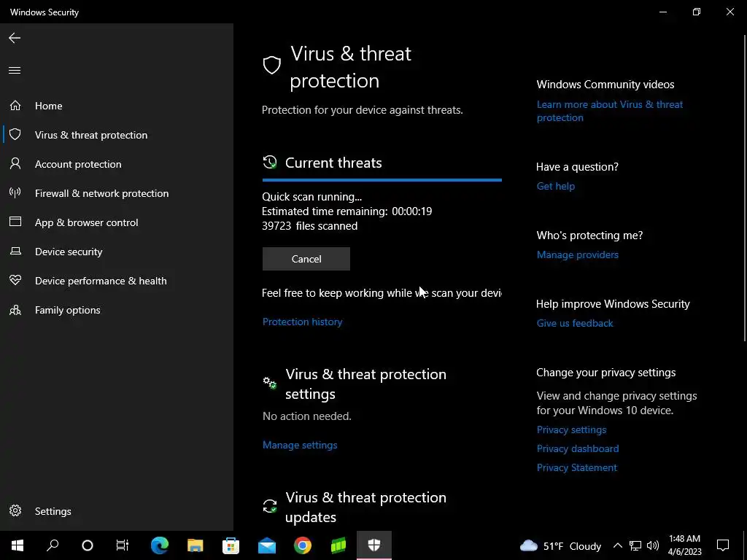Click the App & browser control window icon
747x560 pixels.
coord(15,222)
